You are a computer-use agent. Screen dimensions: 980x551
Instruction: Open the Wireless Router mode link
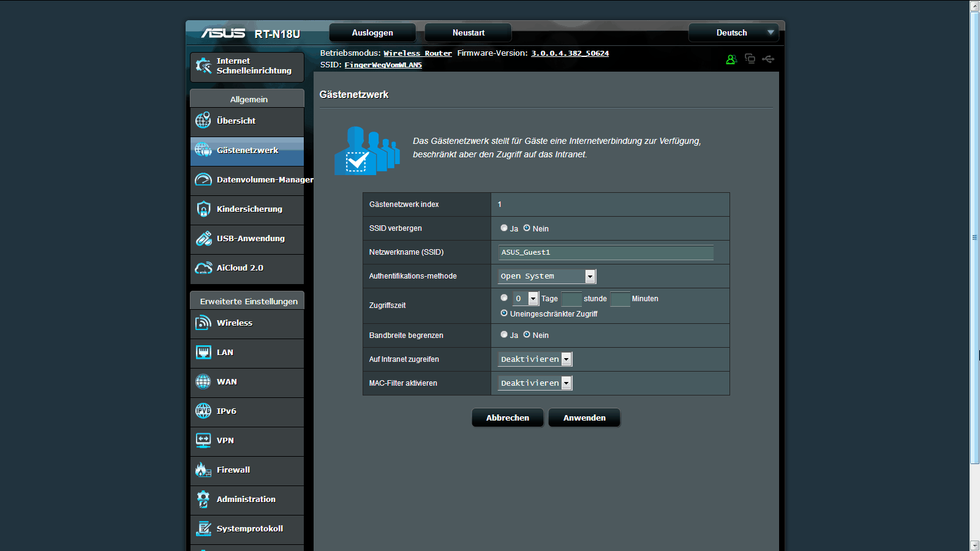418,53
